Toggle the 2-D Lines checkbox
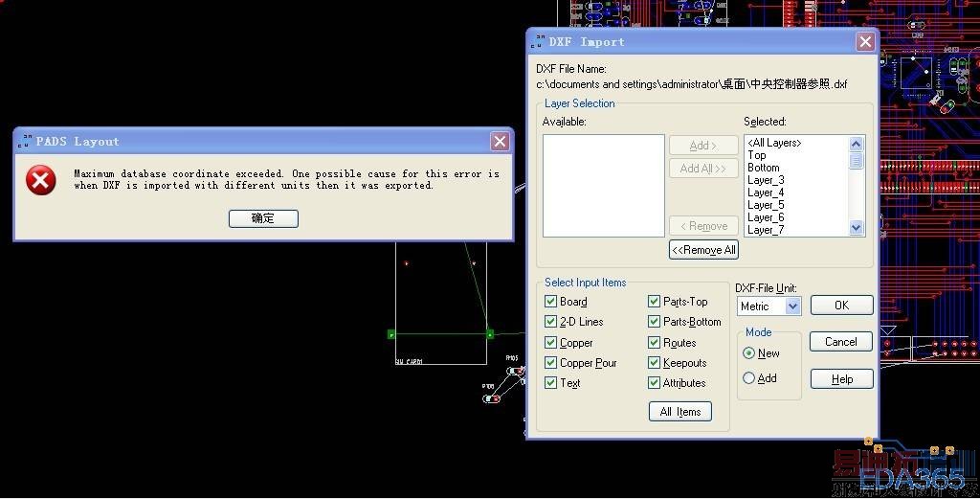The width and height of the screenshot is (980, 499). coord(550,322)
